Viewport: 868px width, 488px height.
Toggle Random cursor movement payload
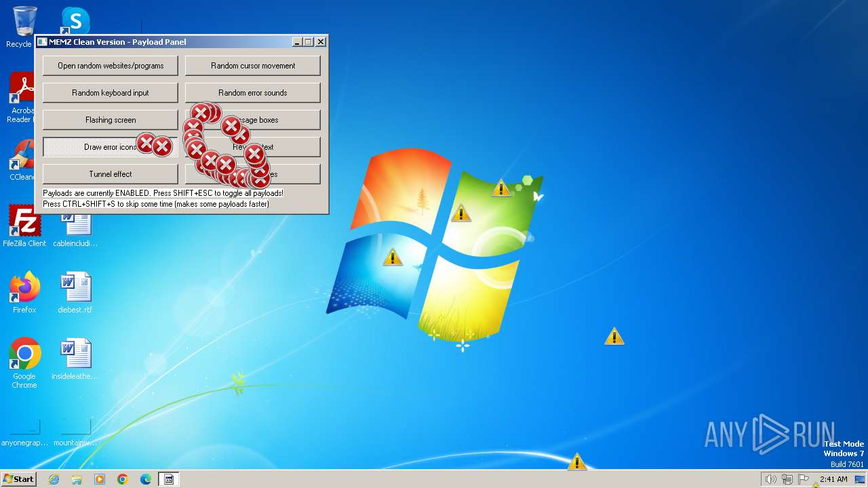tap(253, 66)
